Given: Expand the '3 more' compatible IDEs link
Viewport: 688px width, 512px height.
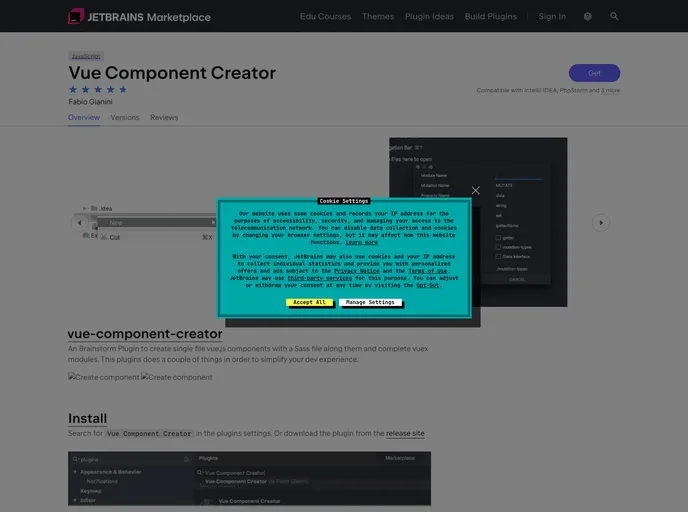Looking at the screenshot, I should click(x=610, y=90).
